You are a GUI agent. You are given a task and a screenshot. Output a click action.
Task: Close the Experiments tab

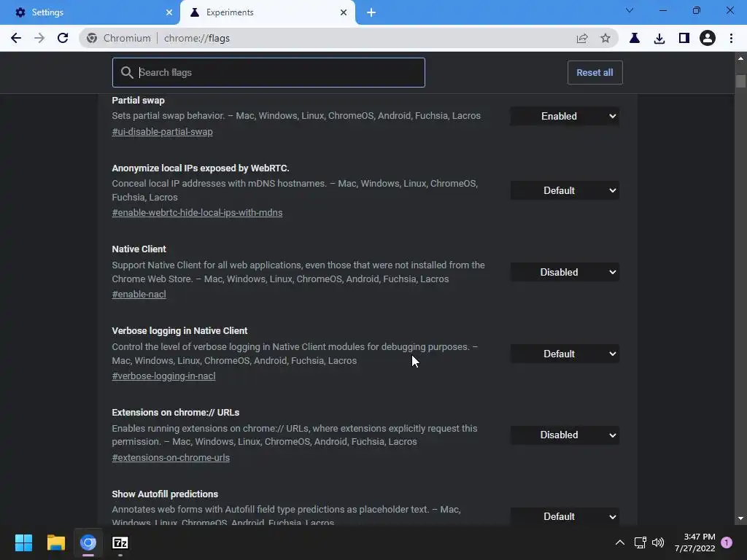pos(344,12)
